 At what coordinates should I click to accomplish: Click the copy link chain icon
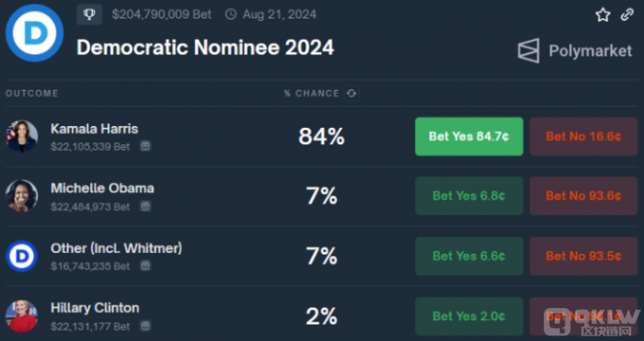pyautogui.click(x=627, y=15)
